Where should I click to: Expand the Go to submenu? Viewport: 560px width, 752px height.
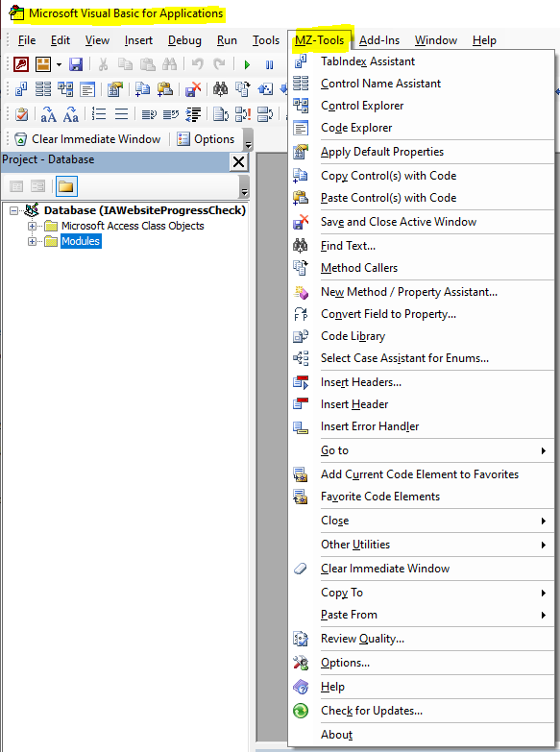click(x=422, y=450)
